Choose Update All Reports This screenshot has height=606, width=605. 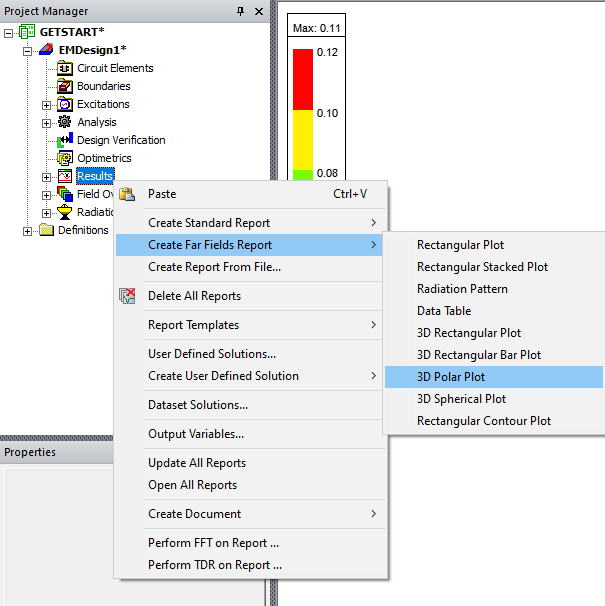coord(251,463)
